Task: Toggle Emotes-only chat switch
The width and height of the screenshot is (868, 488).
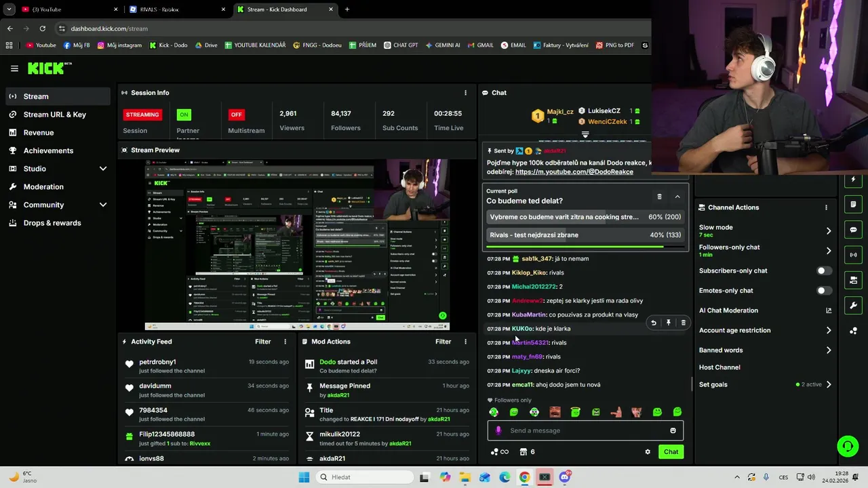Action: [824, 291]
